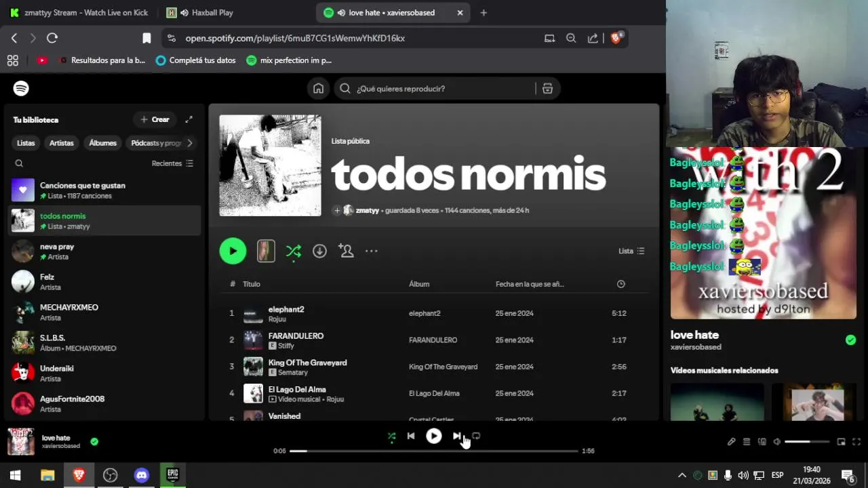Download the playlist
The width and height of the screenshot is (868, 488).
(x=319, y=251)
